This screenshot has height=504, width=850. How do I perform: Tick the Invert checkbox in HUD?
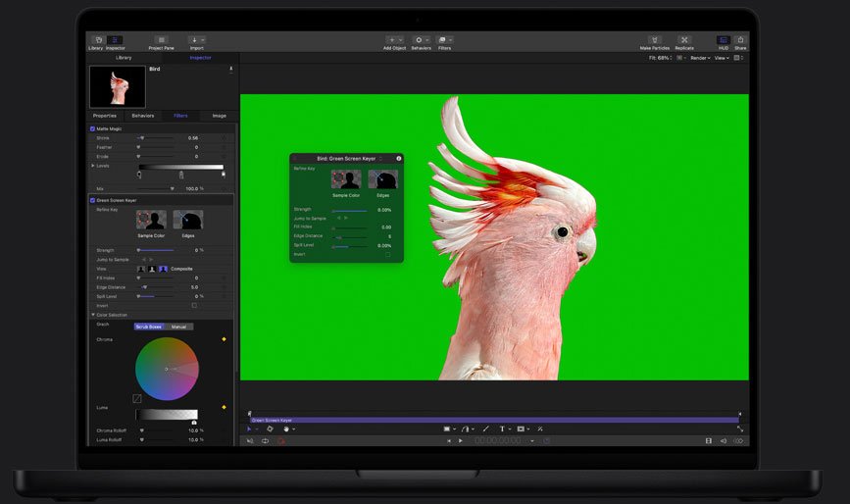pos(387,255)
